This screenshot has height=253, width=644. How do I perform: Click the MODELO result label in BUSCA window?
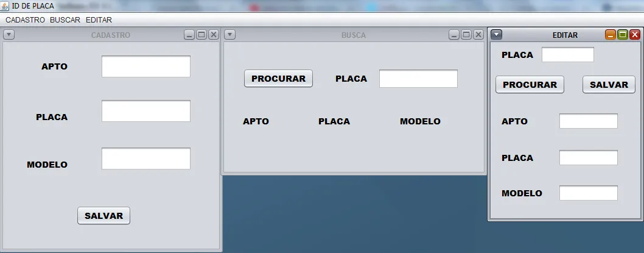tap(420, 121)
